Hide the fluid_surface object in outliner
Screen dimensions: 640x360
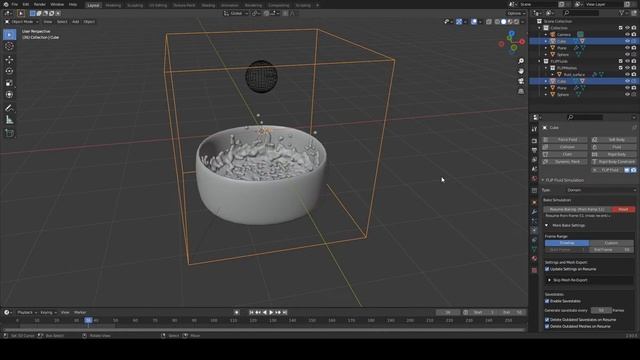627,74
